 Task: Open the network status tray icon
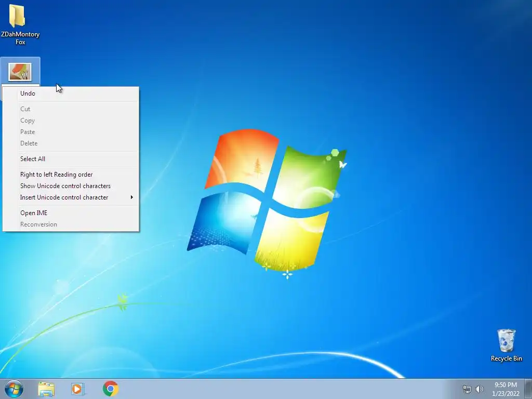[467, 389]
